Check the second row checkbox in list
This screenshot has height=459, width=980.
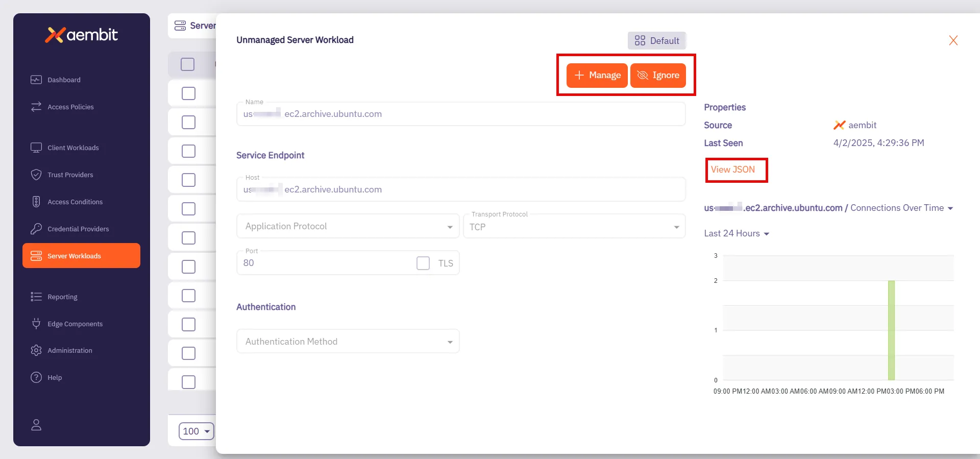(189, 123)
